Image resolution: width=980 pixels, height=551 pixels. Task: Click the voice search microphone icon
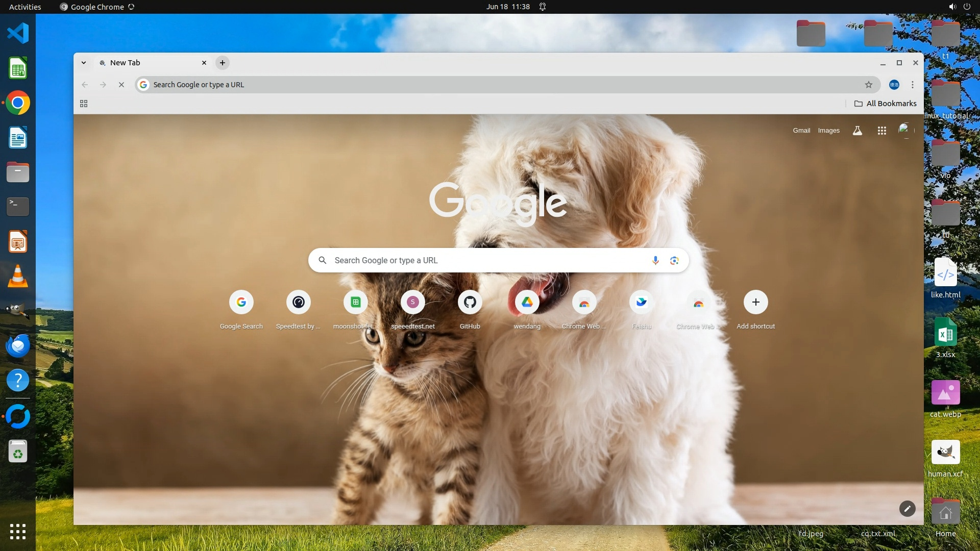655,260
